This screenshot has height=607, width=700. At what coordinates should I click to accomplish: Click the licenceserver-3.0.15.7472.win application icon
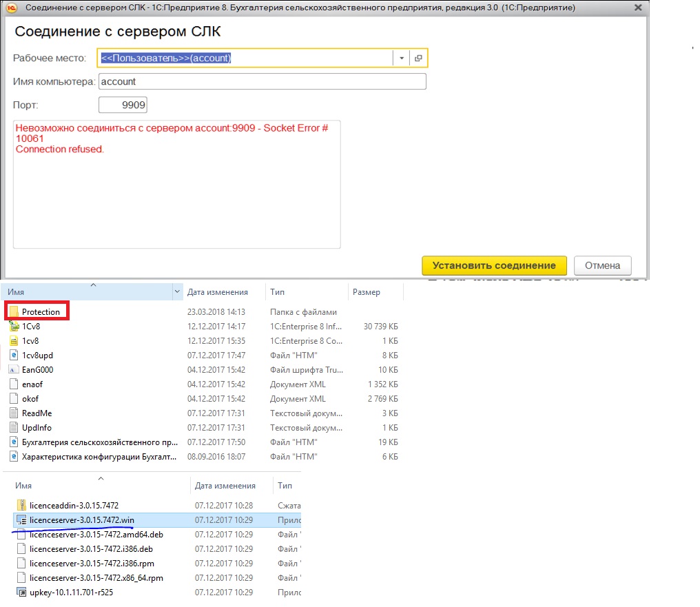(21, 520)
